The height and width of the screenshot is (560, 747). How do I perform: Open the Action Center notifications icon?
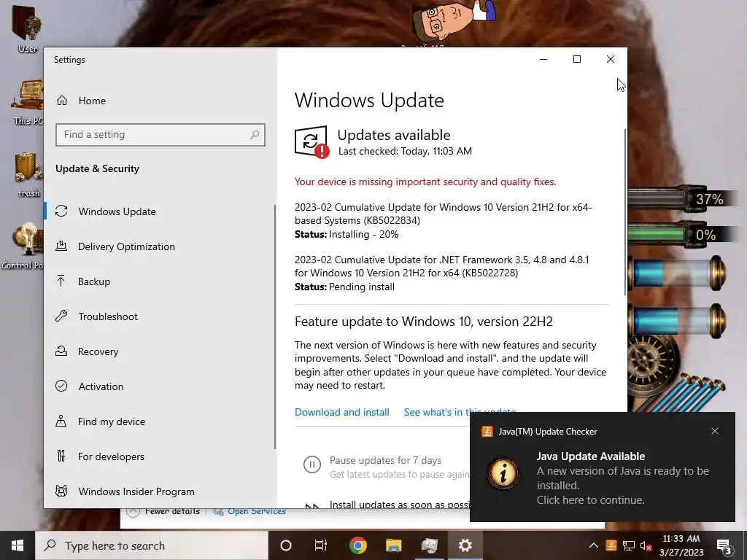coord(724,546)
